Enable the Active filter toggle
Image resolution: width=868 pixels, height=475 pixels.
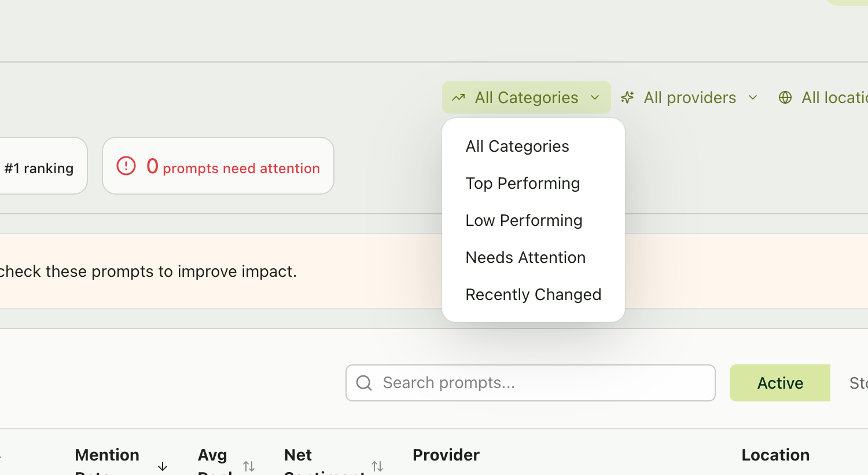779,383
